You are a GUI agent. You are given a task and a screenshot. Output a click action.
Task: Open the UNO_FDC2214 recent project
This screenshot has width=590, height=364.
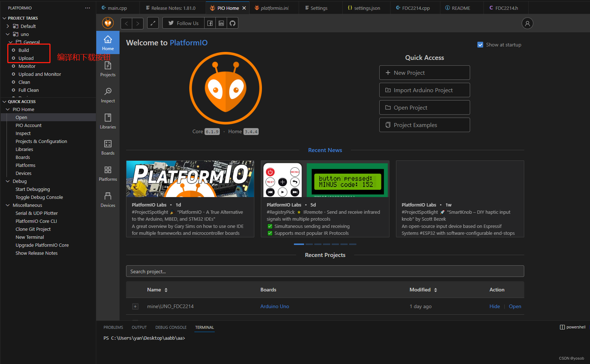tap(515, 306)
